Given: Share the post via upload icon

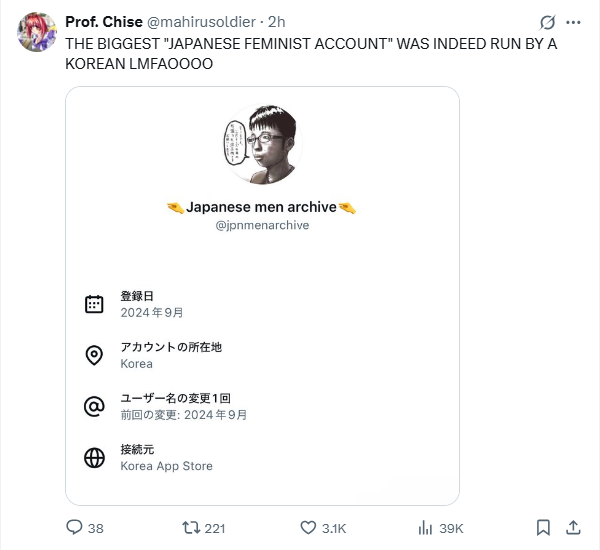Looking at the screenshot, I should (574, 527).
